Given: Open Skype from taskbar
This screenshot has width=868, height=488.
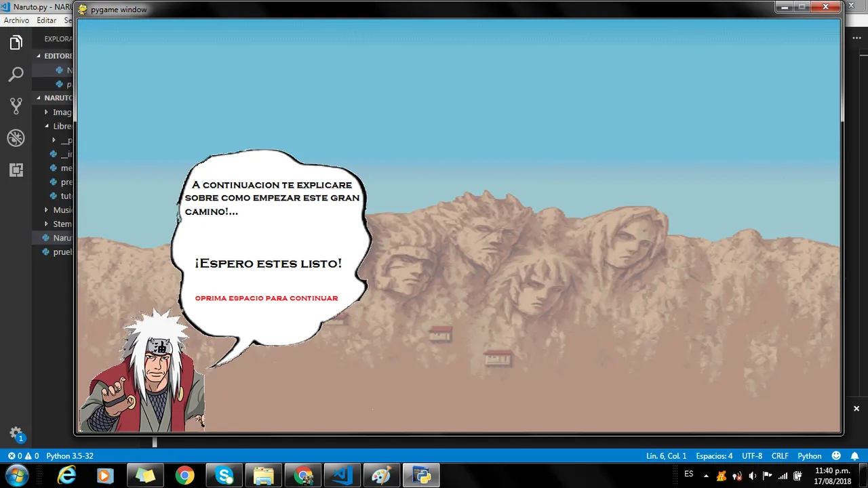Looking at the screenshot, I should click(x=224, y=476).
